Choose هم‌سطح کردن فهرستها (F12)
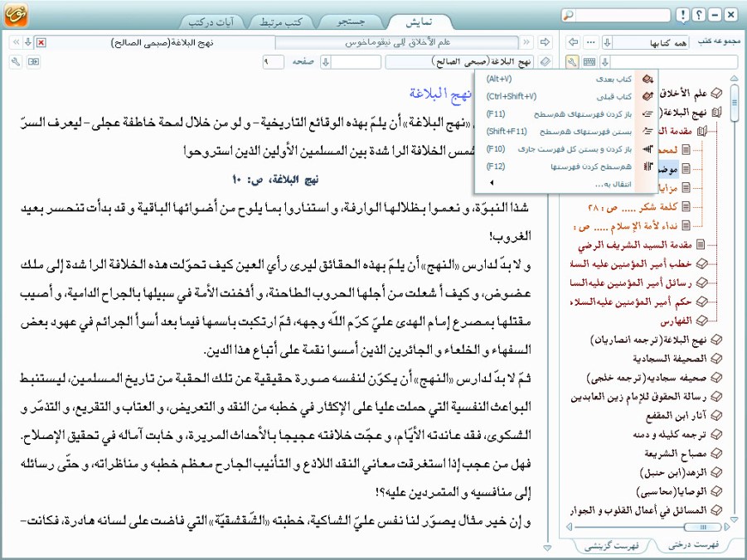Viewport: 747px width, 560px height. point(560,167)
